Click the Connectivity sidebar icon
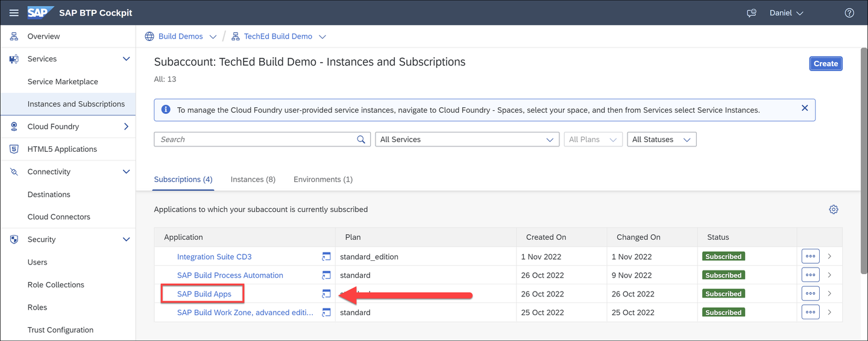This screenshot has width=868, height=341. coord(14,172)
